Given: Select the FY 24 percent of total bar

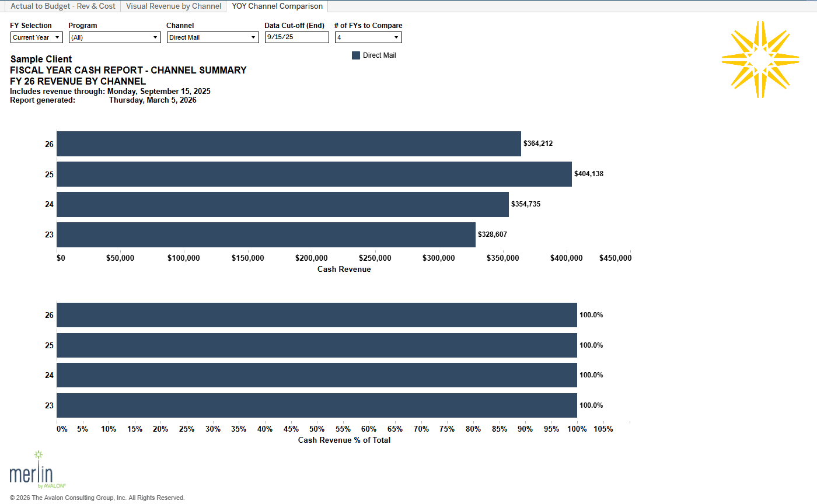Looking at the screenshot, I should coord(317,375).
